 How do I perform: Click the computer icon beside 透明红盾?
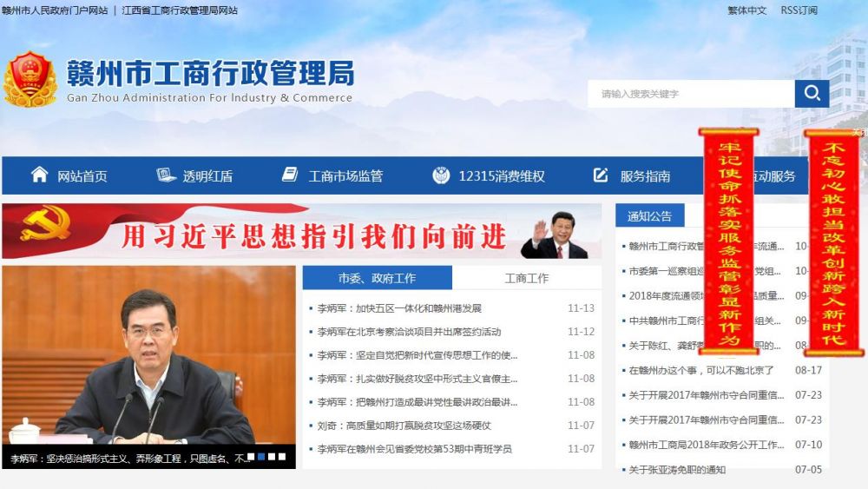tap(166, 175)
